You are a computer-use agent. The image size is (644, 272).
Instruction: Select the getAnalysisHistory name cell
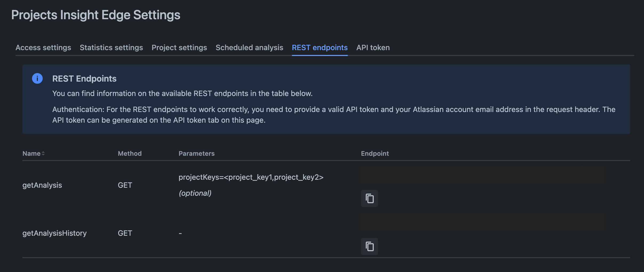click(54, 233)
